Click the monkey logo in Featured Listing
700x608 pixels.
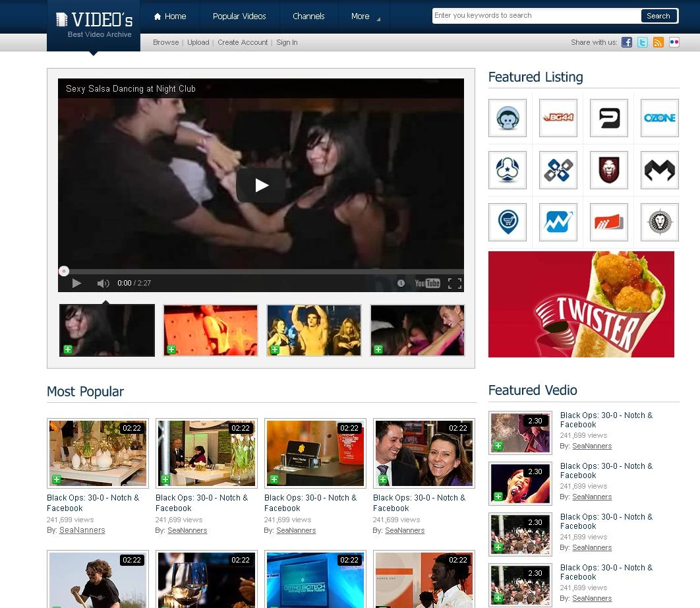(508, 118)
